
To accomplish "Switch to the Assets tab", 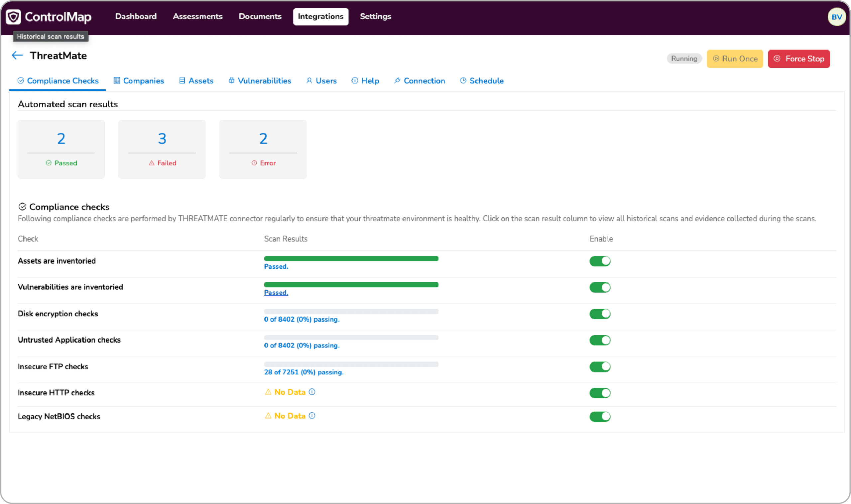I will coord(196,81).
